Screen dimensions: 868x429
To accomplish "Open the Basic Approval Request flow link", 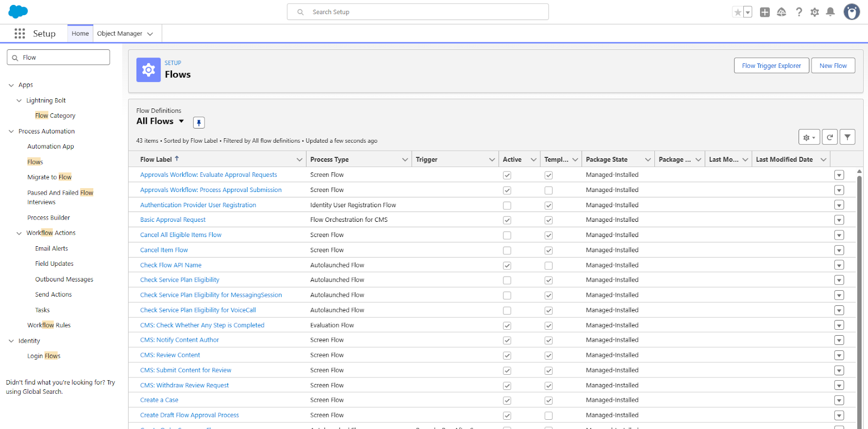I will point(173,220).
